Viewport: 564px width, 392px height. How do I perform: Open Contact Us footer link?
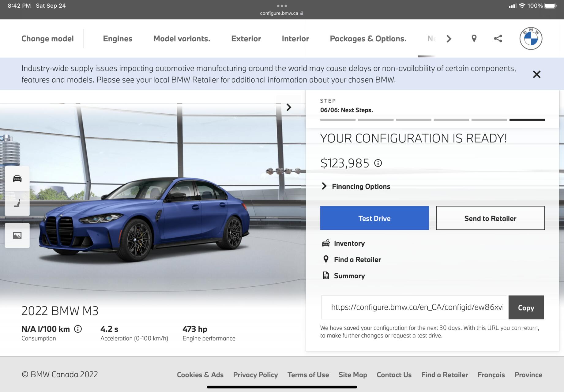tap(394, 375)
